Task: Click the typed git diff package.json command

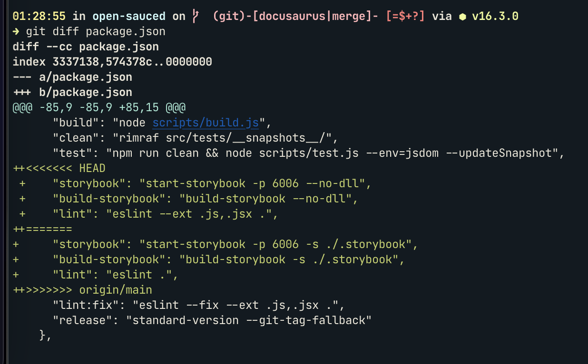Action: tap(96, 32)
